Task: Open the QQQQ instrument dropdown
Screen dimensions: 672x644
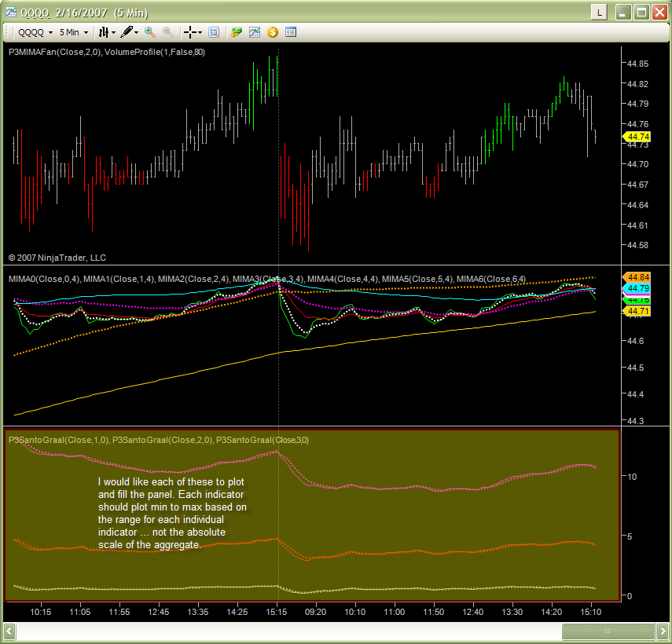Action: (x=35, y=32)
